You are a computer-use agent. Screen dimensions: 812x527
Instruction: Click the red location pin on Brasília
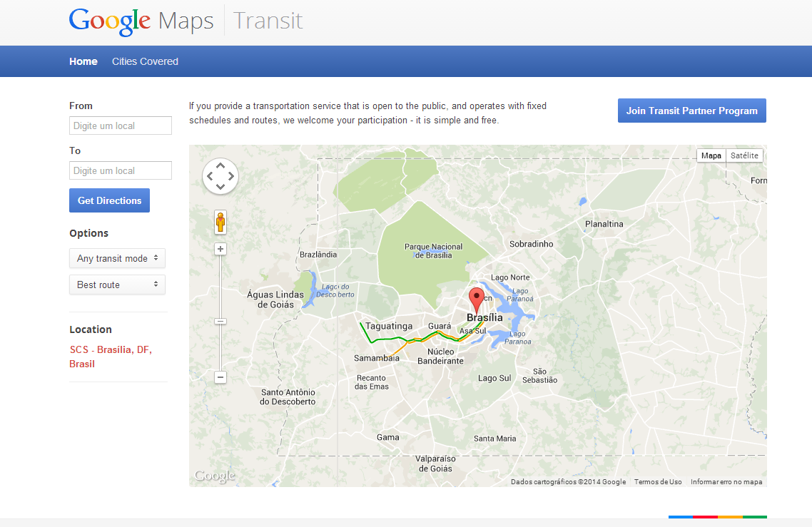(x=477, y=300)
